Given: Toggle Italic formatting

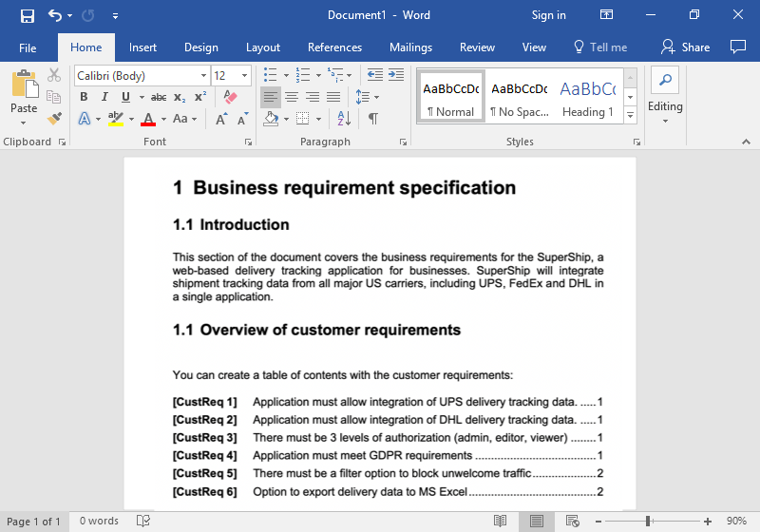Looking at the screenshot, I should click(104, 97).
